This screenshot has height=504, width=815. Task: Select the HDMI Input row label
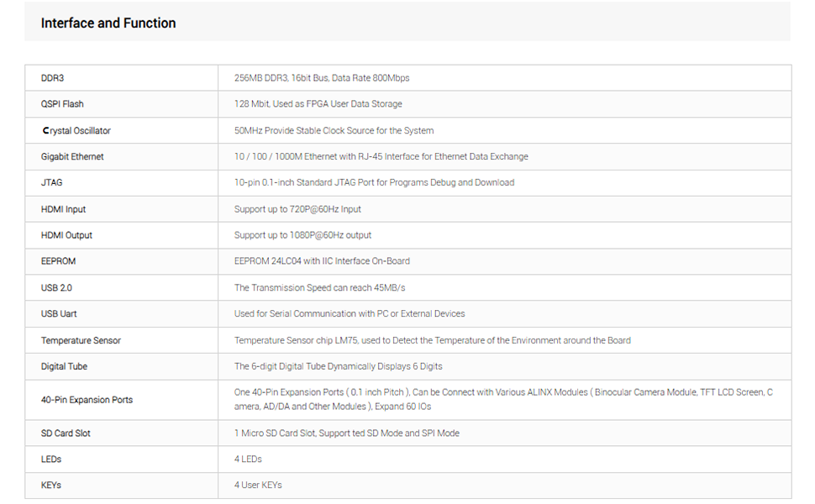63,209
